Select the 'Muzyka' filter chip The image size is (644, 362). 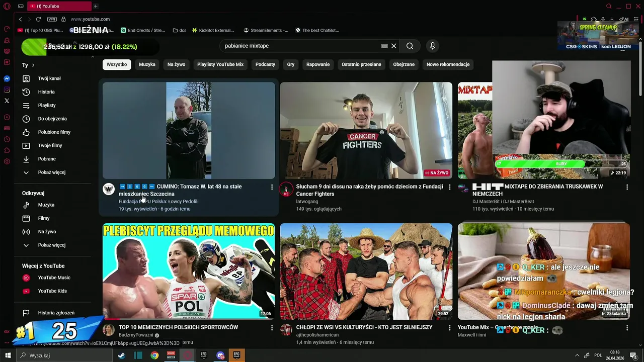(147, 64)
